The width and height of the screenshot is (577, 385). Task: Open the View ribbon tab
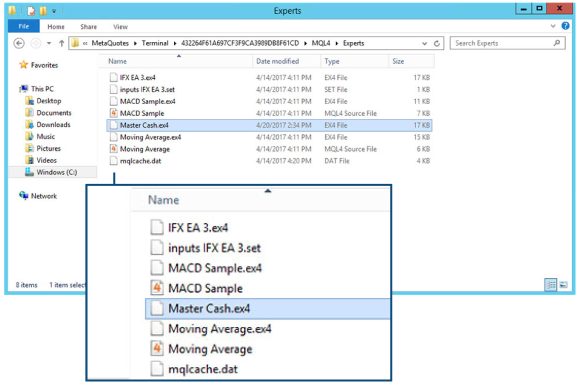tap(120, 27)
